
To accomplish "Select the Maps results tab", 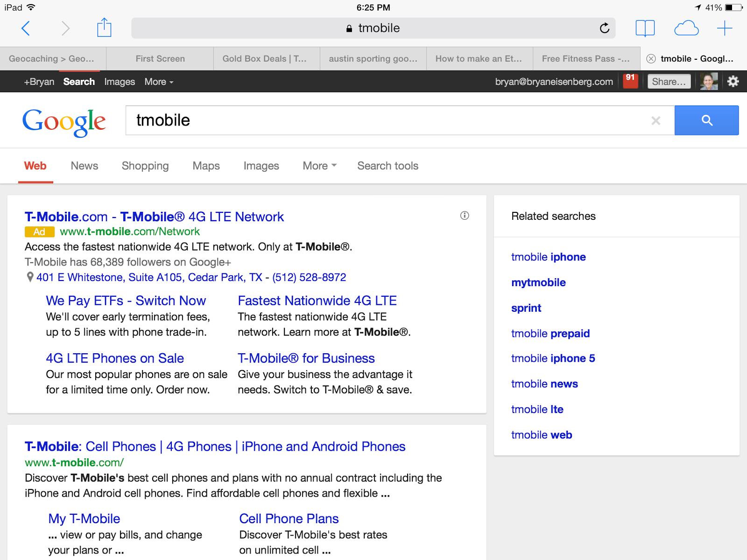I will tap(206, 166).
